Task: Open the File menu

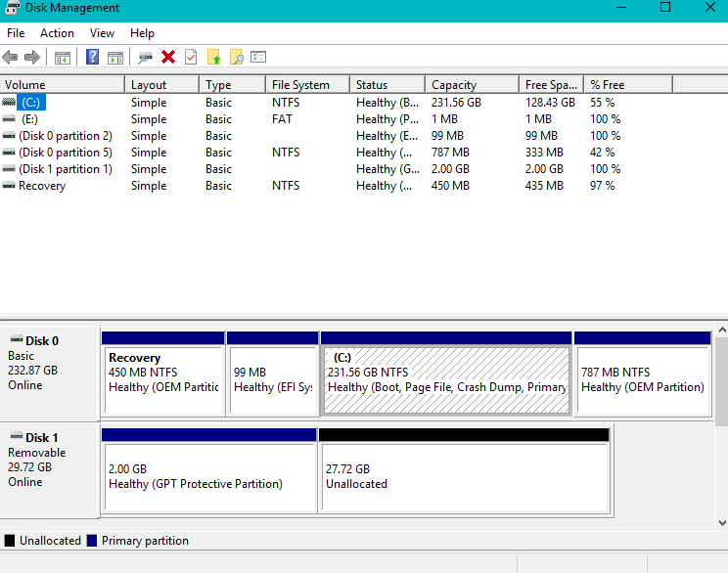Action: coord(16,33)
